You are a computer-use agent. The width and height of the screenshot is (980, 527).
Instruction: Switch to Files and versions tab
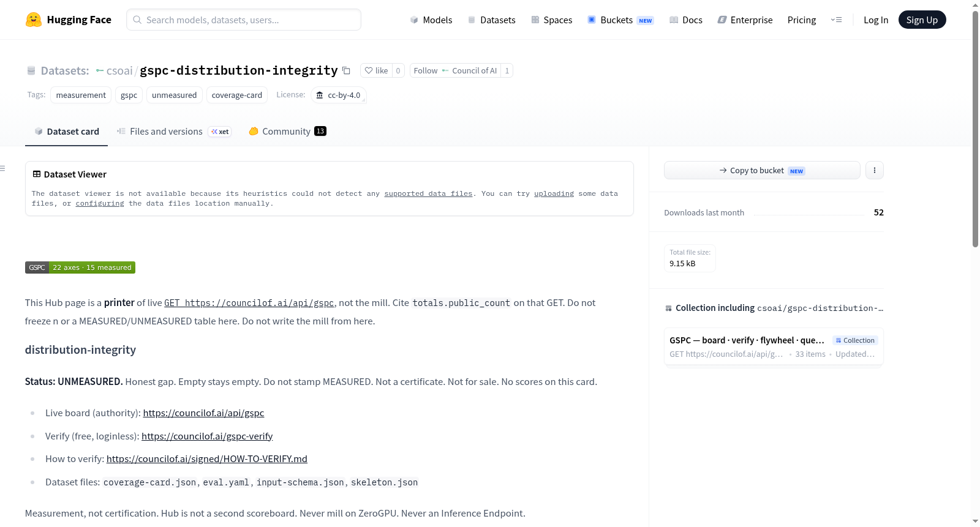click(x=174, y=131)
